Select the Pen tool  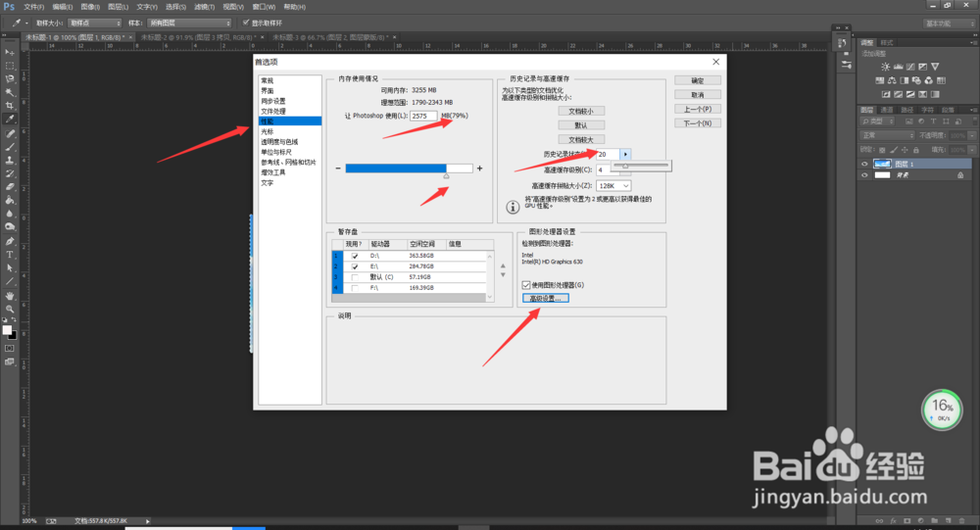(10, 241)
